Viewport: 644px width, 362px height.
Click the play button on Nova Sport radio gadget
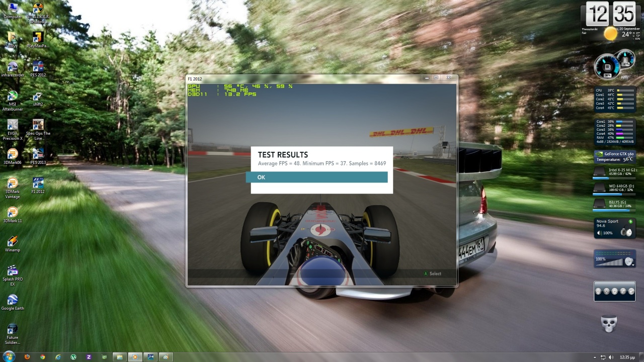(x=630, y=221)
